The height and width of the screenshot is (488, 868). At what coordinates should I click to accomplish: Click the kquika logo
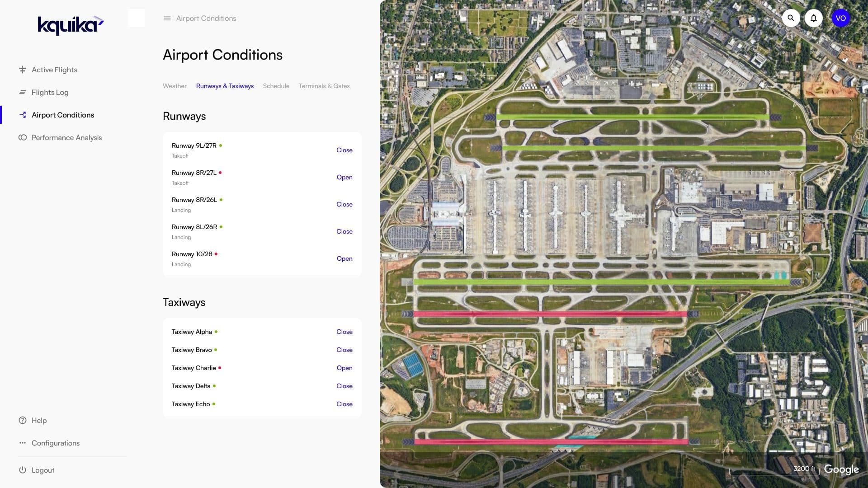71,25
